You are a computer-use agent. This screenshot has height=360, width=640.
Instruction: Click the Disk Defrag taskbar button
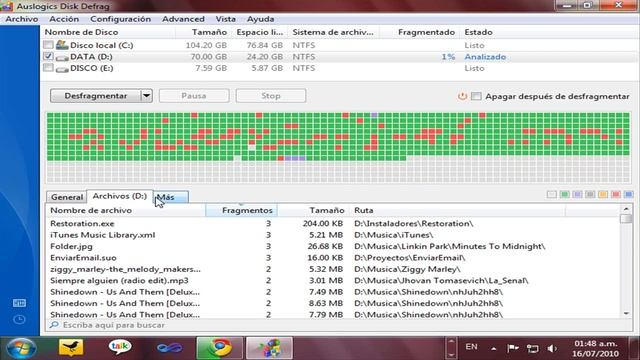[x=269, y=348]
